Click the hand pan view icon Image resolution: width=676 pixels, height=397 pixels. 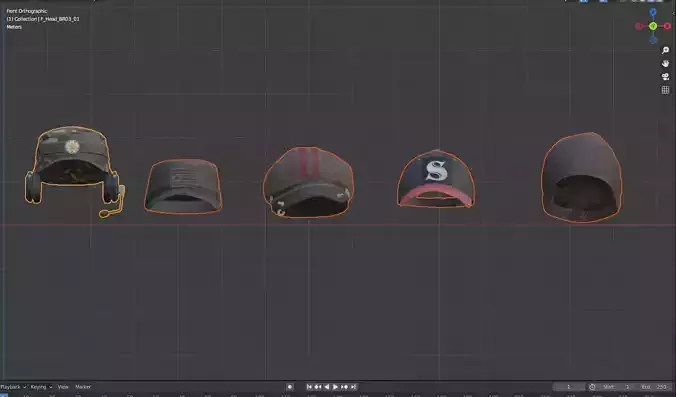[665, 64]
